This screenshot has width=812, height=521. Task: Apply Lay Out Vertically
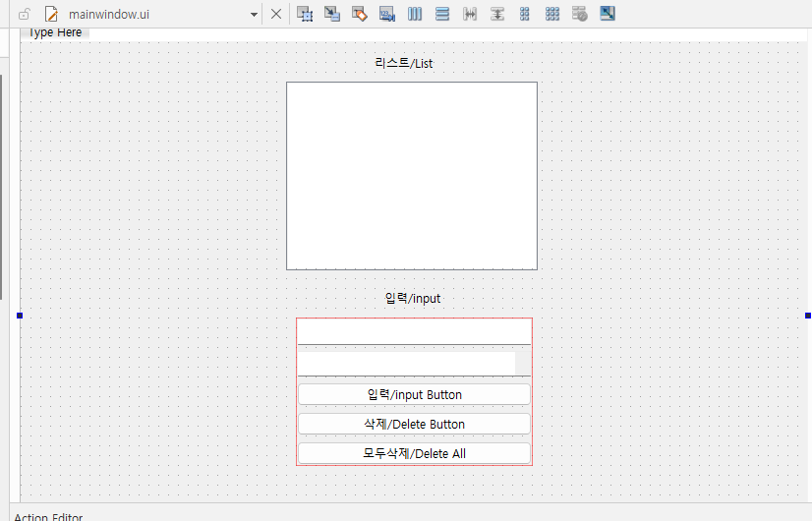point(442,14)
